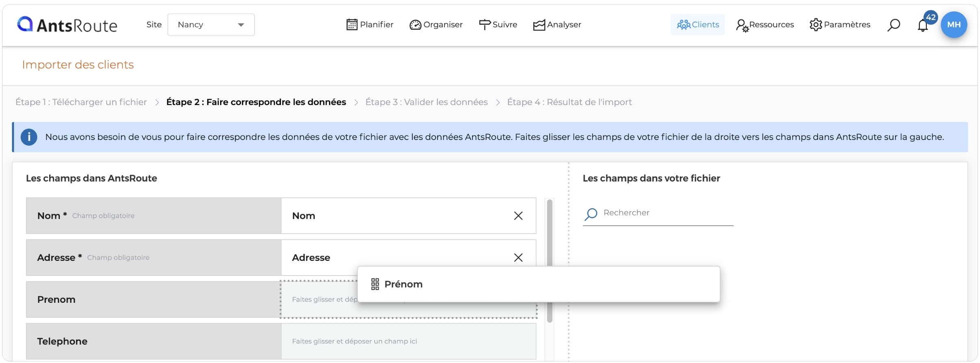Screen dimensions: 980x363
Task: Go back to Étape 1 Télécharger un fichier
Action: click(81, 102)
